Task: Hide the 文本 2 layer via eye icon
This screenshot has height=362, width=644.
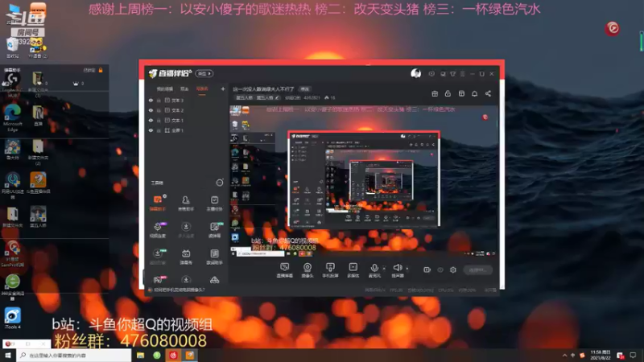Action: point(151,110)
